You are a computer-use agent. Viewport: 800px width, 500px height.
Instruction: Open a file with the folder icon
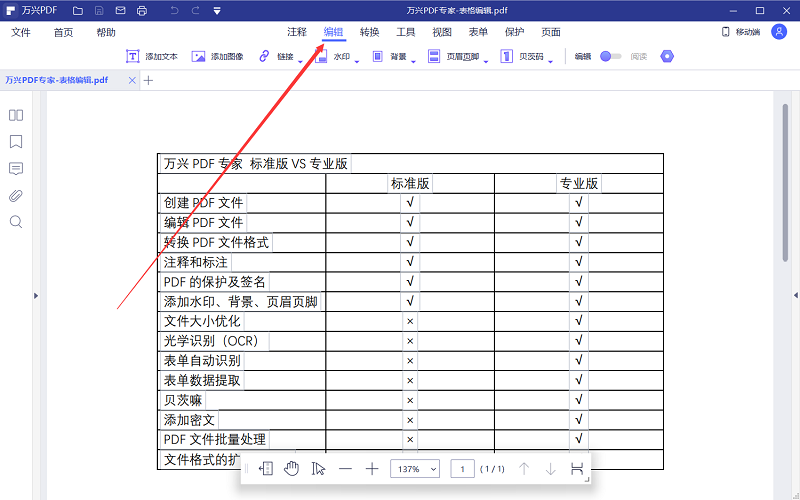[78, 11]
